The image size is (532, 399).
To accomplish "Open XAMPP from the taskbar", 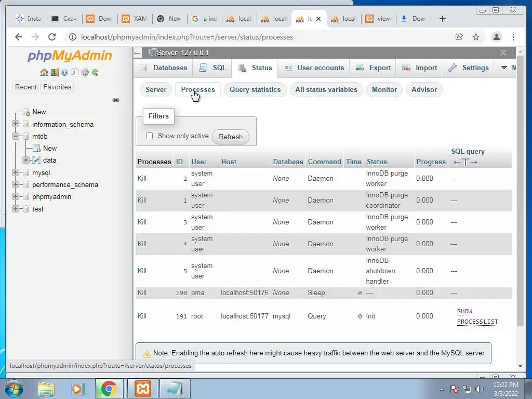I will (x=143, y=389).
